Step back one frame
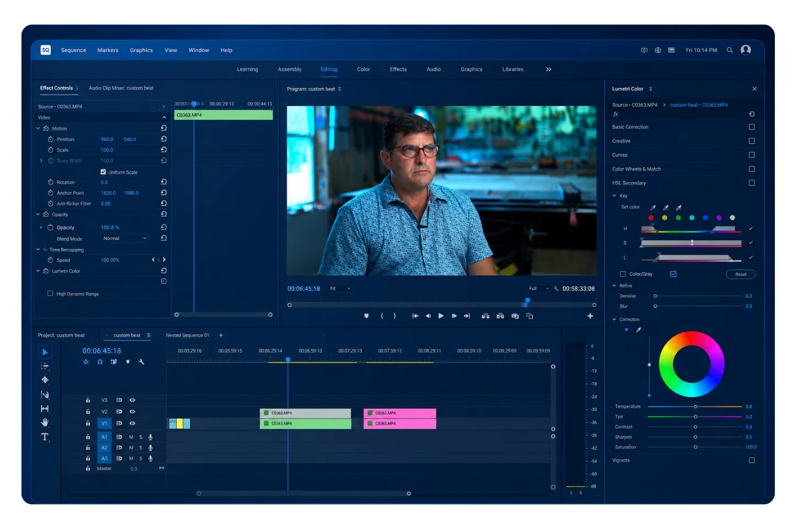Image resolution: width=798 pixels, height=532 pixels. pos(428,316)
